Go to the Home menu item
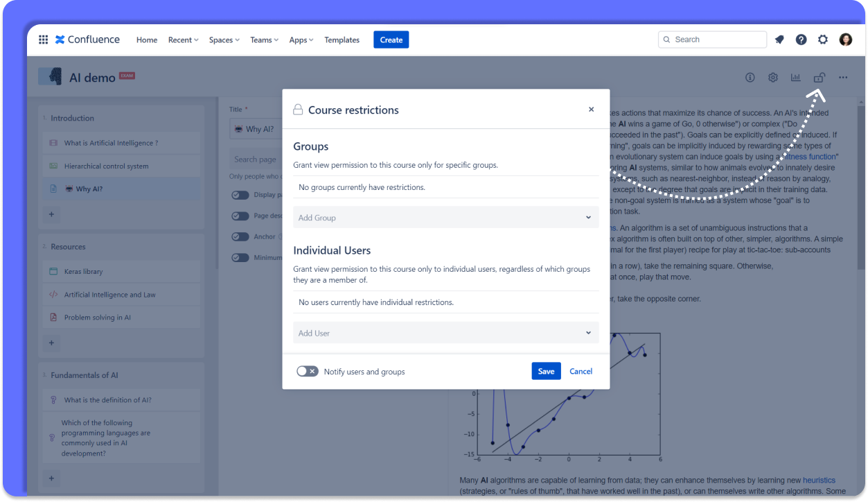This screenshot has height=502, width=868. (147, 40)
